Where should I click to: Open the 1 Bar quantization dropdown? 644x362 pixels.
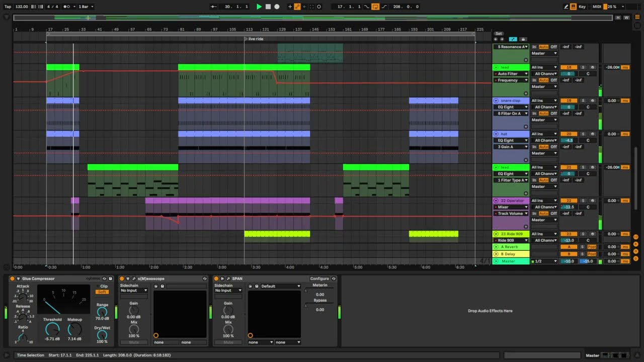(x=86, y=7)
